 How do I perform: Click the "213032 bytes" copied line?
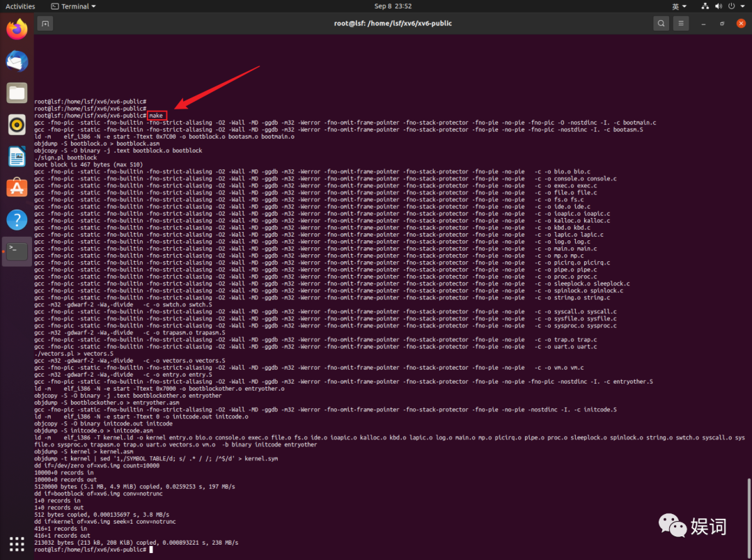point(136,543)
